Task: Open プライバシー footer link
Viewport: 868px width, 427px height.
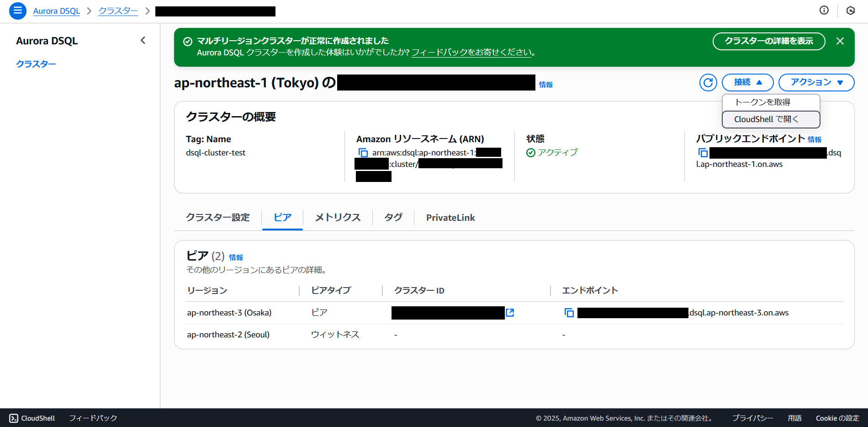Action: click(752, 418)
